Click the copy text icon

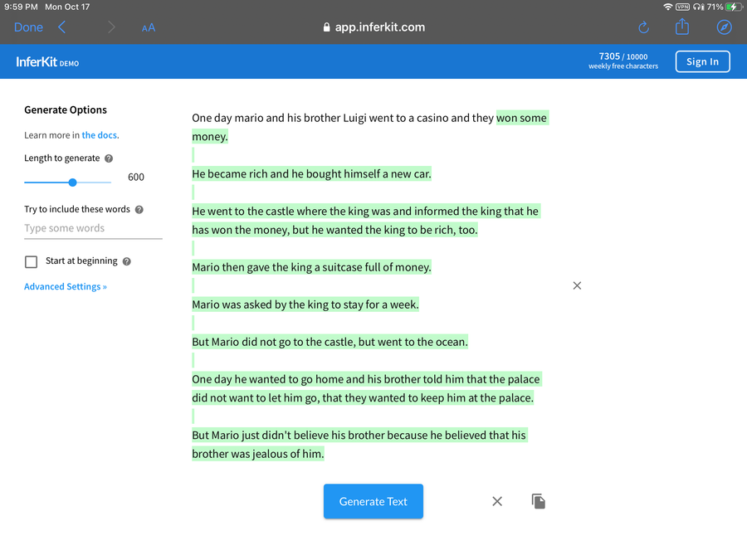[x=539, y=501]
